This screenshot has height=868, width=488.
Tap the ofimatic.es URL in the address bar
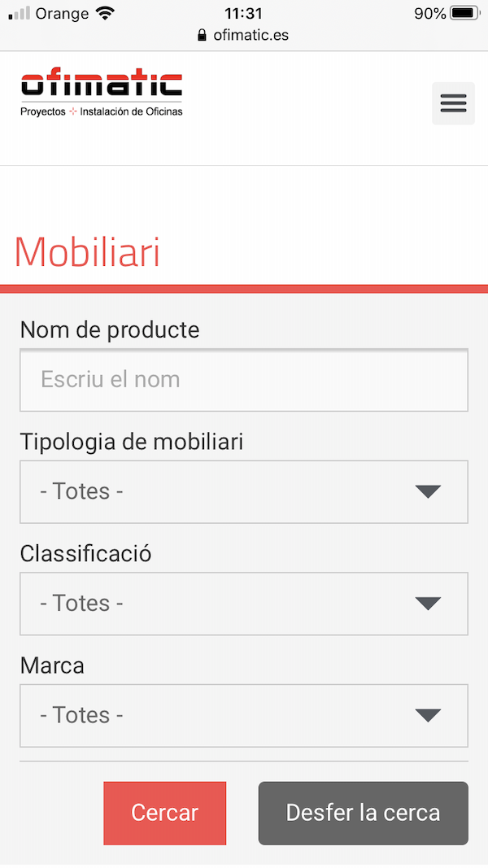[251, 35]
